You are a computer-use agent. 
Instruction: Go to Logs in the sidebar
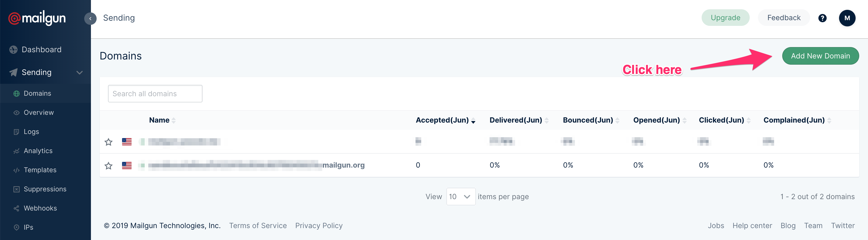point(31,132)
